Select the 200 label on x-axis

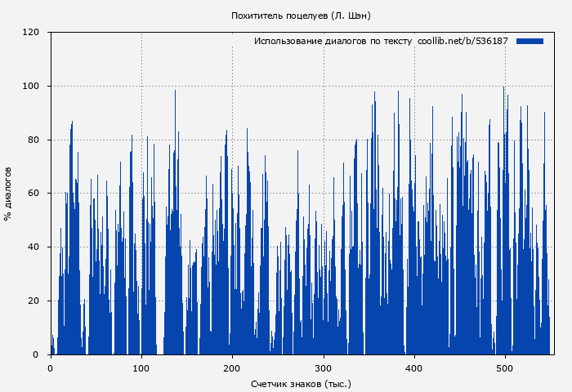[232, 367]
